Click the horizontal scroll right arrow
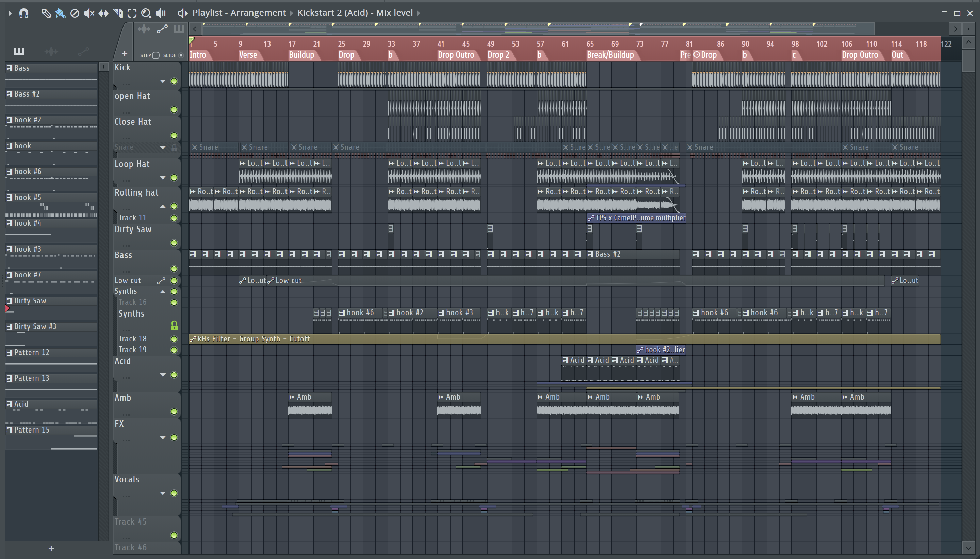The height and width of the screenshot is (559, 980). click(x=955, y=29)
